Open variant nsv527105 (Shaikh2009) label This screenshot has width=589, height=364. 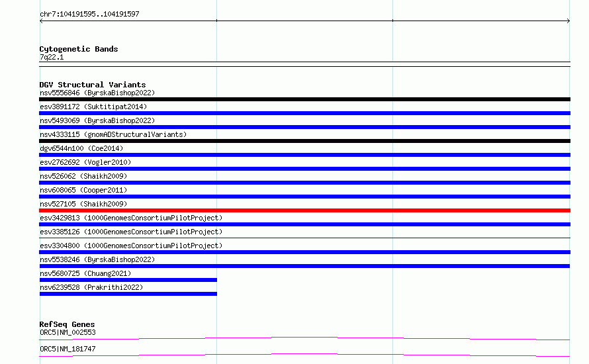[83, 204]
